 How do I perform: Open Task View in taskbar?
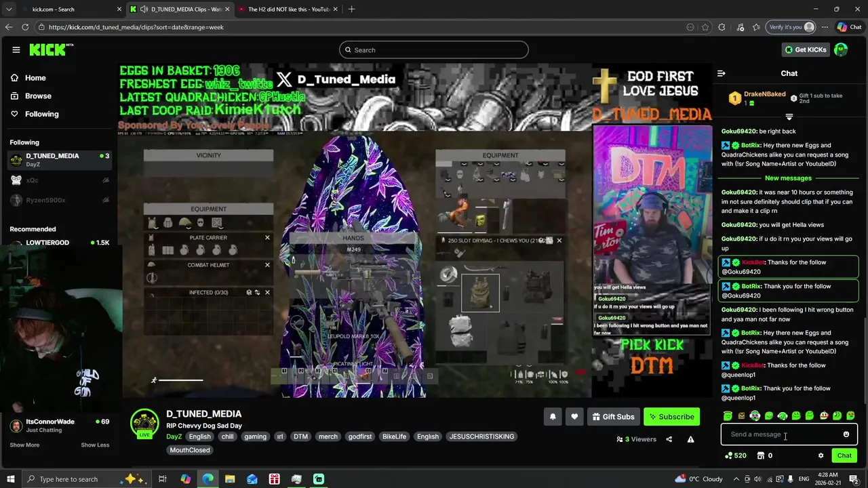pos(163,479)
